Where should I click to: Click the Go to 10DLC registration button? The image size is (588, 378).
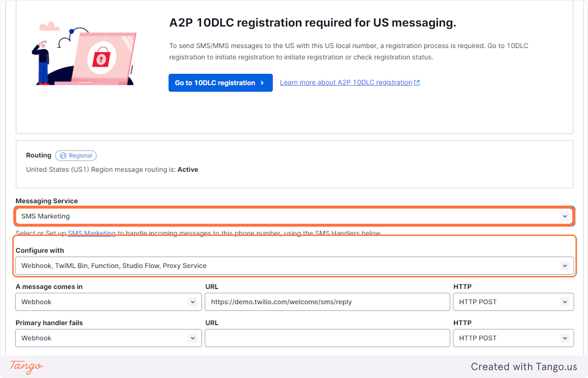click(220, 83)
